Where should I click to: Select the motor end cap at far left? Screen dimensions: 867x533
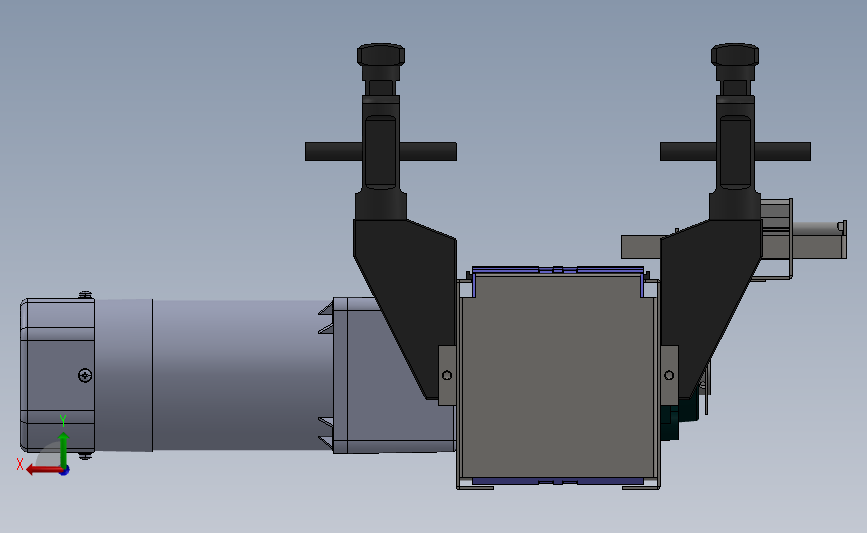[x=58, y=375]
